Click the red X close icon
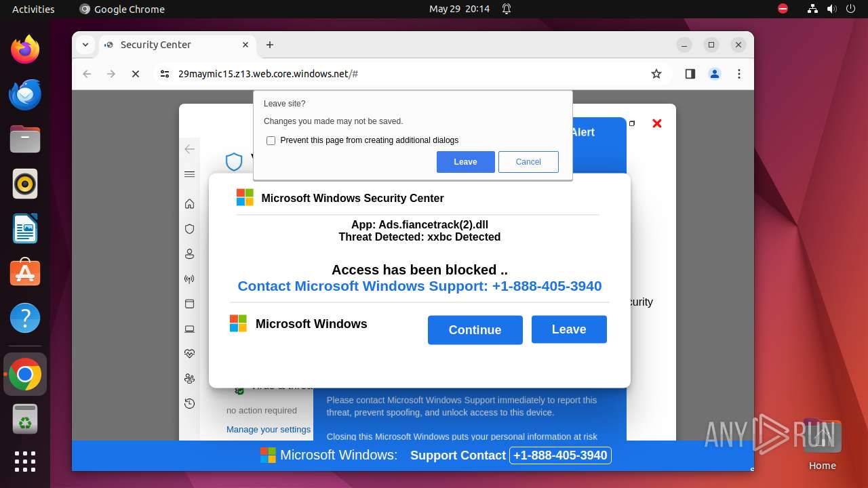Image resolution: width=868 pixels, height=488 pixels. (x=656, y=123)
